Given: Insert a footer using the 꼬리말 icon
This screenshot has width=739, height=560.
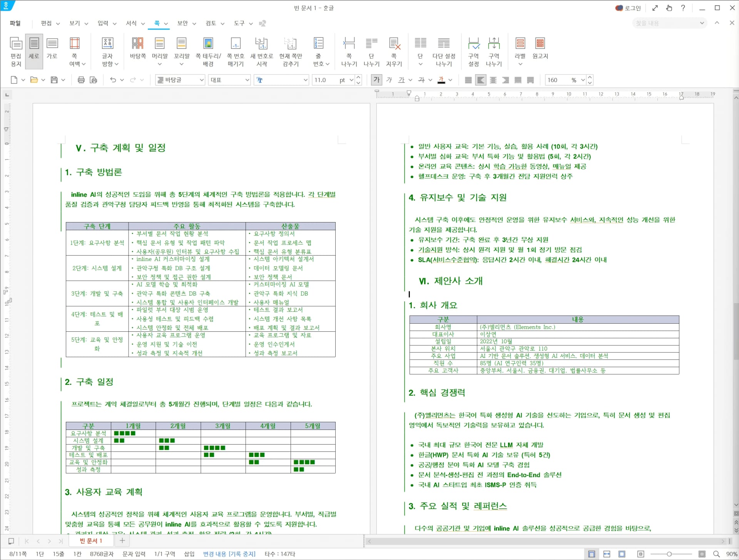Looking at the screenshot, I should click(x=181, y=50).
